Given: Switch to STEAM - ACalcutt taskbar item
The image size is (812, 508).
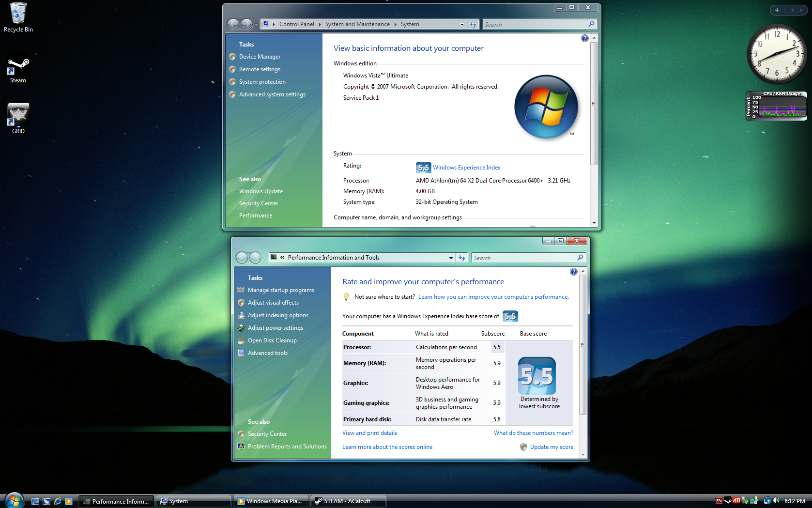Looking at the screenshot, I should coord(348,501).
